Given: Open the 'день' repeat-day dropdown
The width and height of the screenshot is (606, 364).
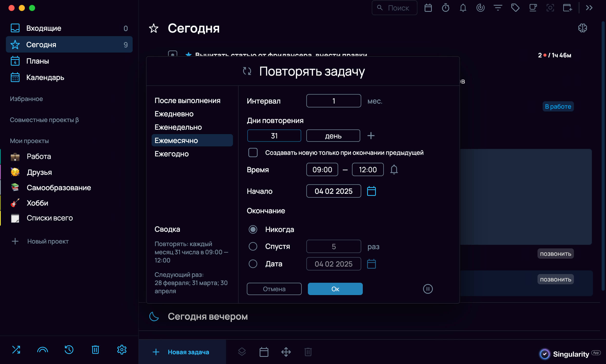Looking at the screenshot, I should (x=333, y=136).
